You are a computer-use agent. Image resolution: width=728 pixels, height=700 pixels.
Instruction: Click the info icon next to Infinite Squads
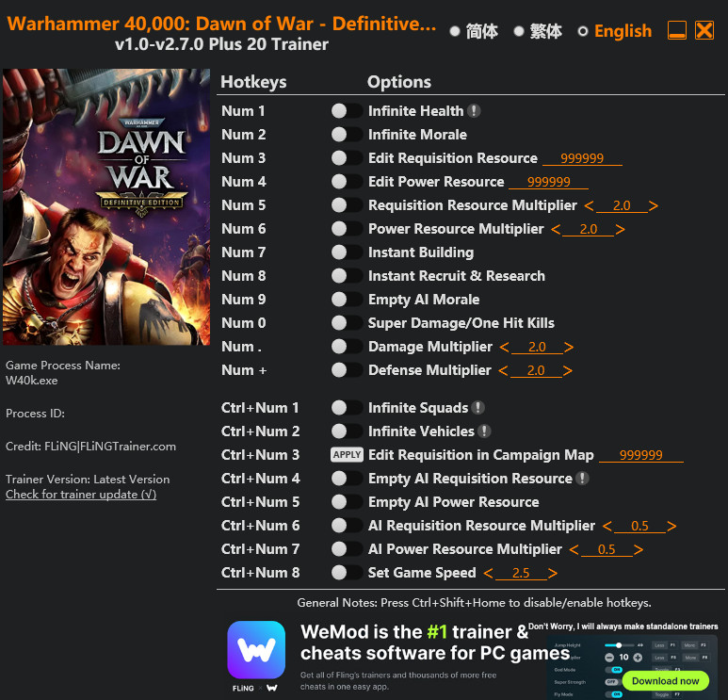click(x=478, y=408)
